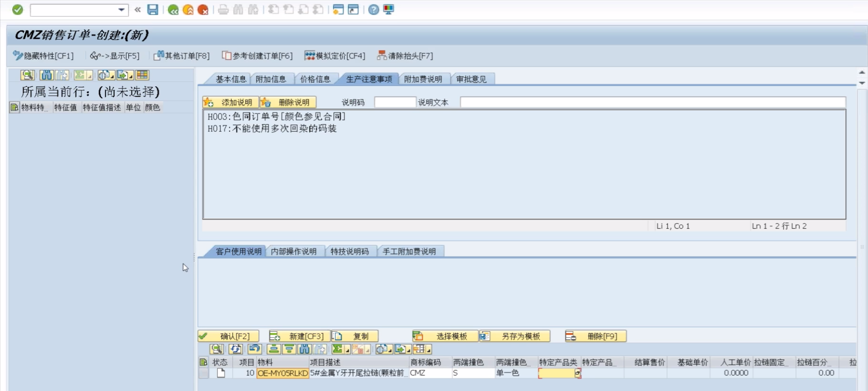Click 模拟定价[CF4] button

(335, 56)
